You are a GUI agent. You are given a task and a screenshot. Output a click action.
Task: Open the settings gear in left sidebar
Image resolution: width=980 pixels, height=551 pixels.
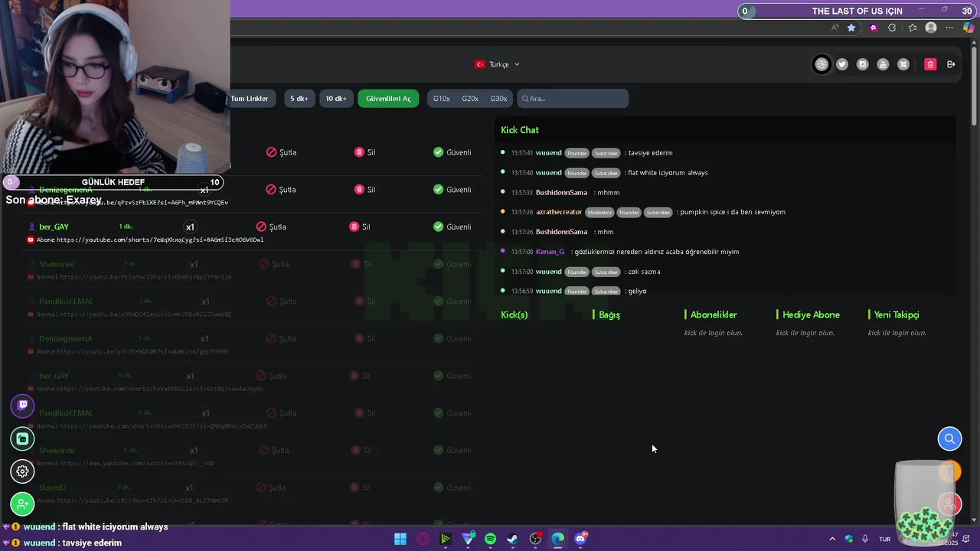coord(22,471)
